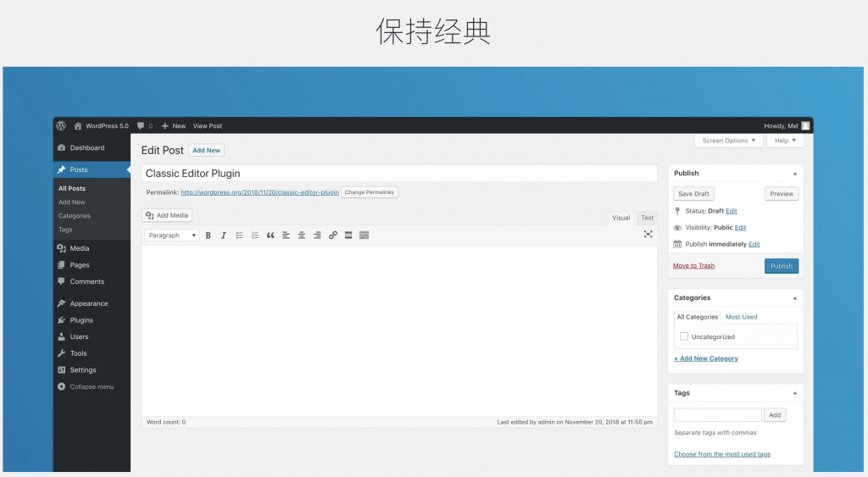Open Plugins in the sidebar menu

81,320
